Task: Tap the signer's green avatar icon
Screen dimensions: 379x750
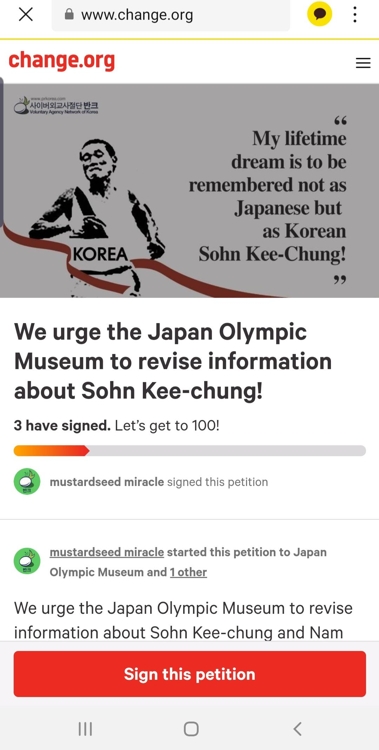Action: pyautogui.click(x=27, y=482)
